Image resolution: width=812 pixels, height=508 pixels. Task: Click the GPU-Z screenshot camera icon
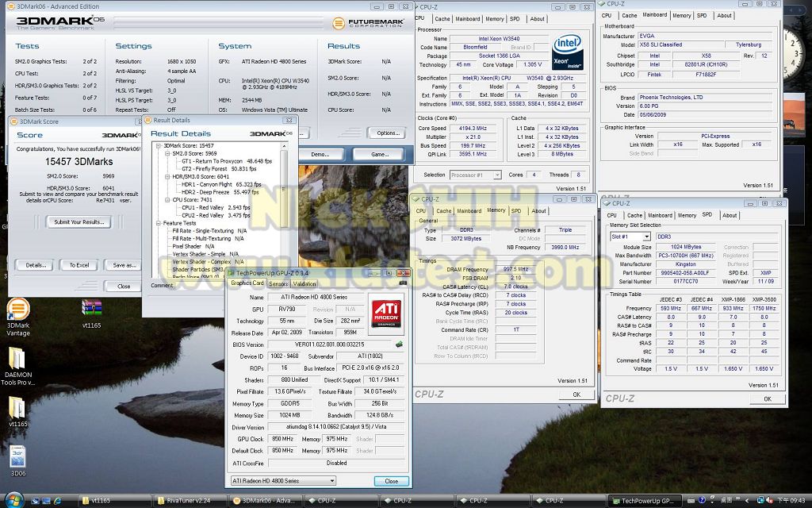pyautogui.click(x=403, y=283)
